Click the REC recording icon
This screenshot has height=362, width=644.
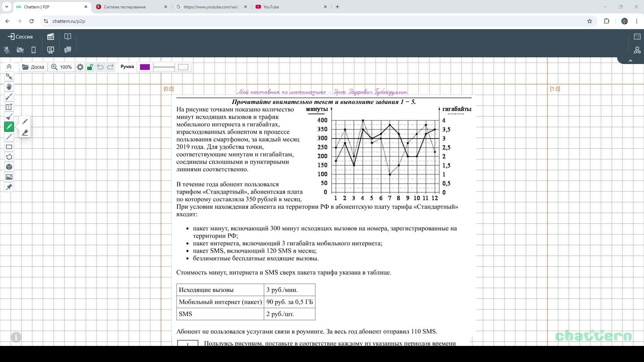(51, 37)
